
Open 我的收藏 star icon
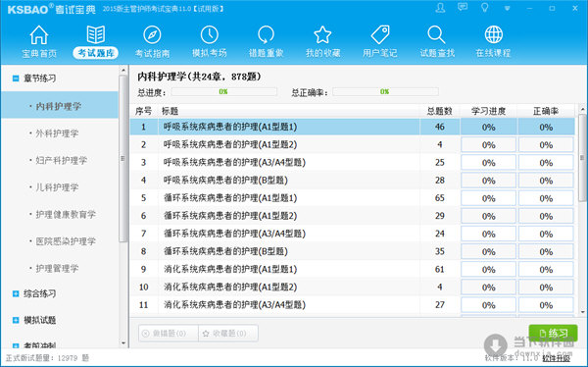coord(322,35)
